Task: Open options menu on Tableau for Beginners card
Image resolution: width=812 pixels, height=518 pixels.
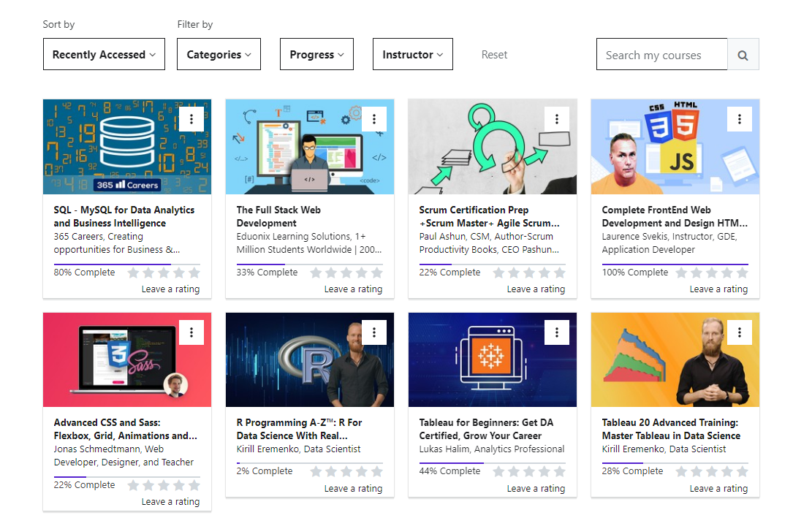Action: (x=557, y=332)
